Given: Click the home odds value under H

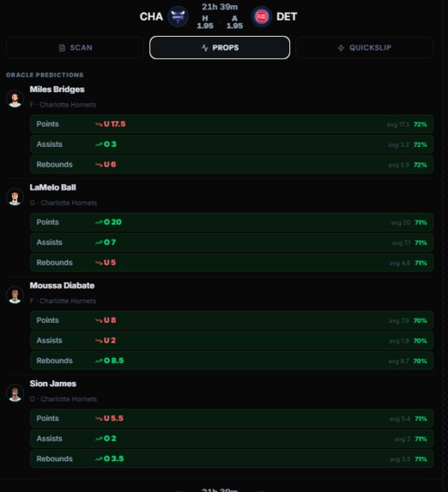Looking at the screenshot, I should pos(205,26).
